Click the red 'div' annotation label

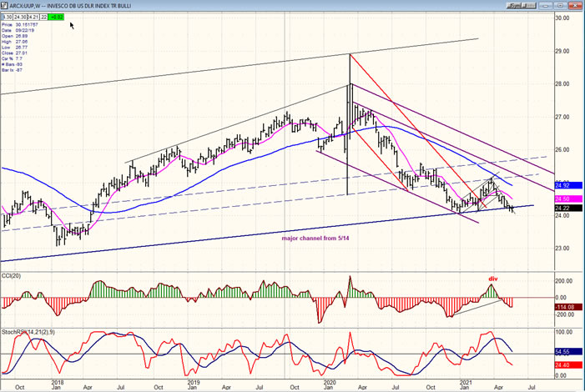coord(493,279)
